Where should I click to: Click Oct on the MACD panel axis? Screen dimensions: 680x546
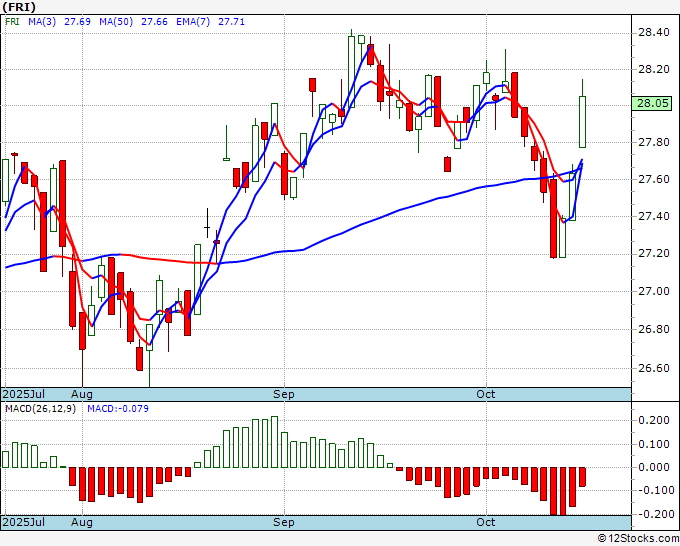click(485, 522)
